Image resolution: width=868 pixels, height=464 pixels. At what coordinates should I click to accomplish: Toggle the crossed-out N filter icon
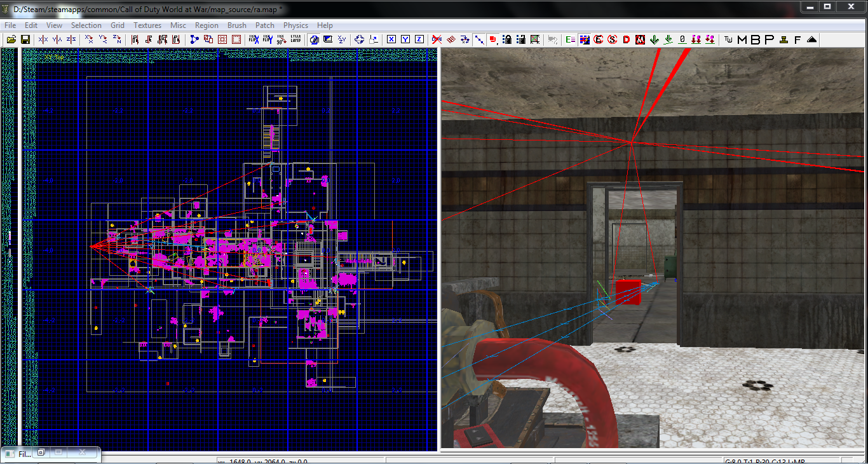[x=641, y=39]
